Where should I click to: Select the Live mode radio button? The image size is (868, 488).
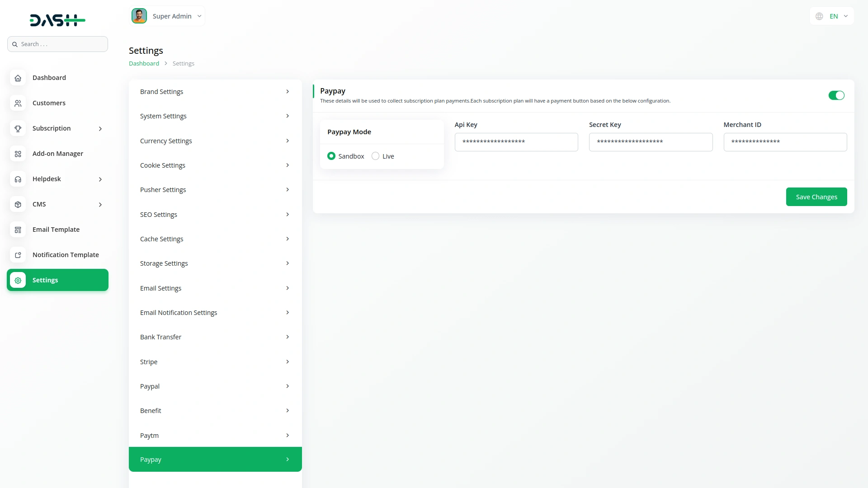[375, 156]
